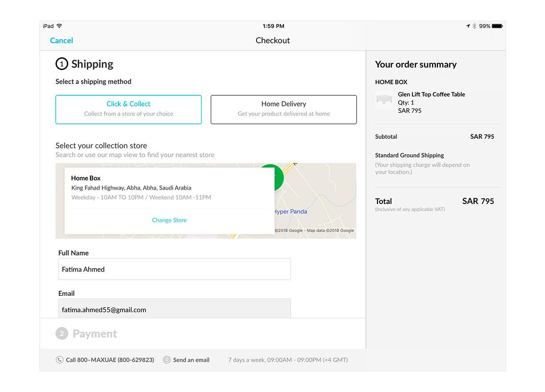
Task: Tap the Glen Lift Top Coffee Table product name
Action: click(431, 94)
